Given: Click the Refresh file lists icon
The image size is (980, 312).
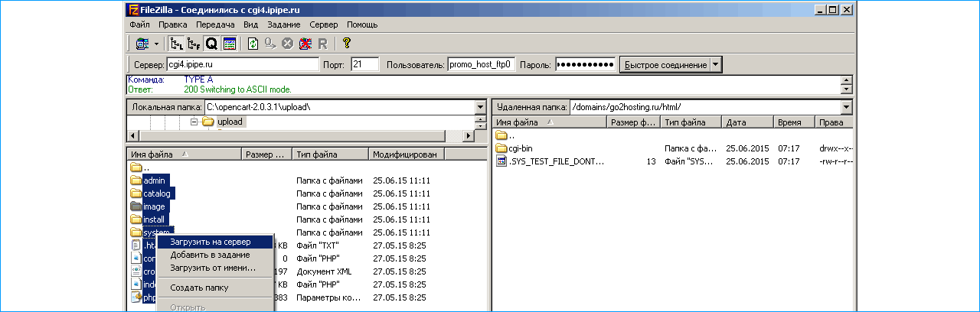Looking at the screenshot, I should 253,44.
